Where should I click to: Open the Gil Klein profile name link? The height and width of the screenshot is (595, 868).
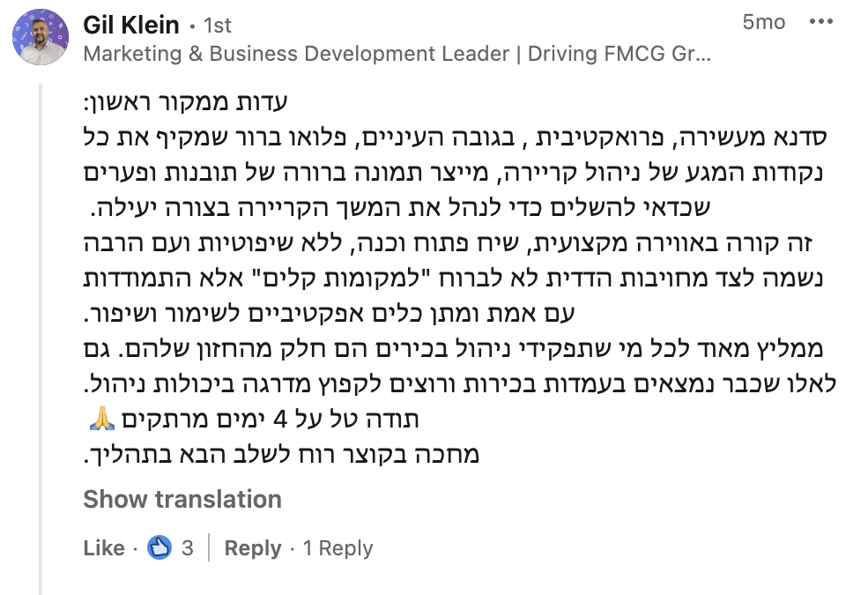tap(130, 24)
